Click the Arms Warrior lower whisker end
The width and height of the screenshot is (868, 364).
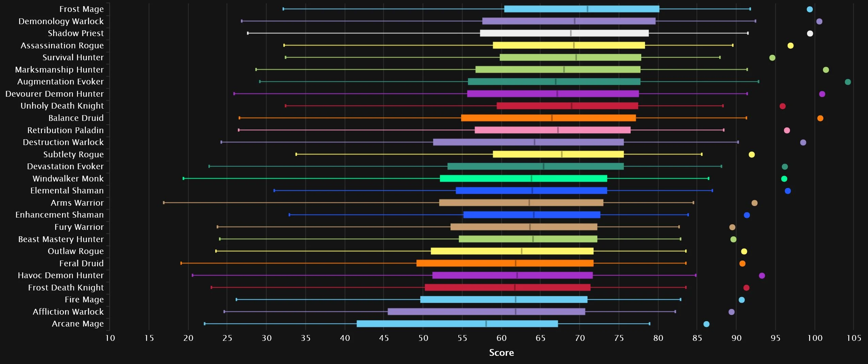[x=164, y=203]
